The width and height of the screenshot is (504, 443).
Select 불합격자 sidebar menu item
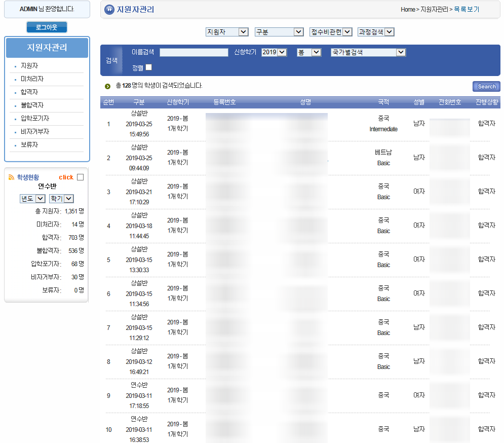click(32, 105)
